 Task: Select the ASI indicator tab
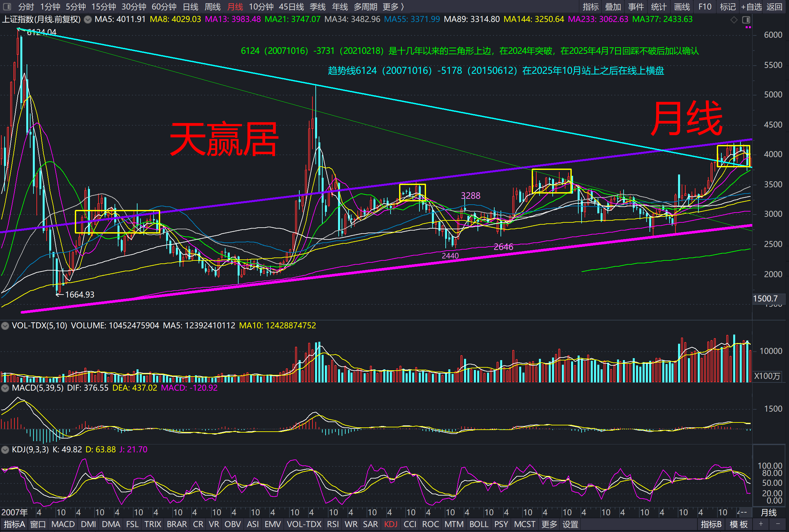(x=253, y=524)
